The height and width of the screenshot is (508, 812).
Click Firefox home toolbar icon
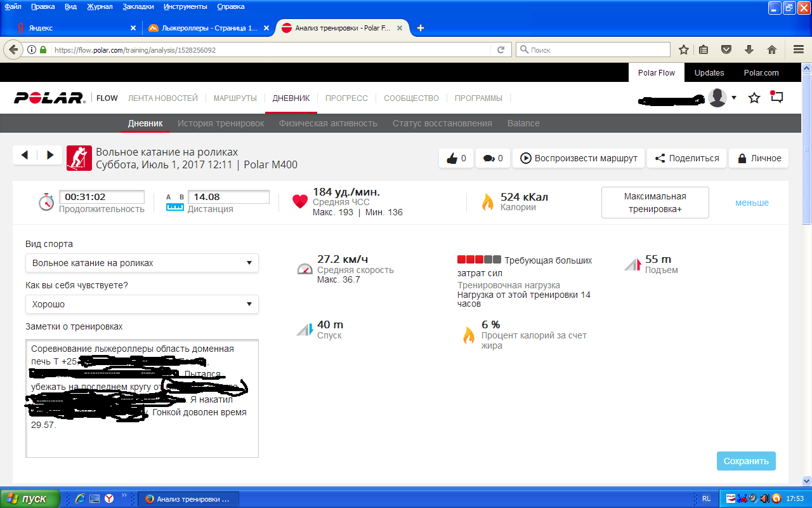click(772, 50)
